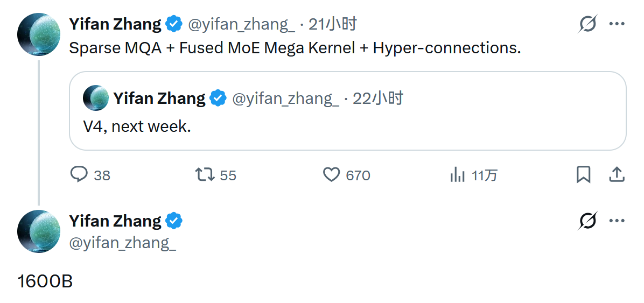Open more options menu on top tweet
The width and height of the screenshot is (644, 303).
(x=617, y=24)
